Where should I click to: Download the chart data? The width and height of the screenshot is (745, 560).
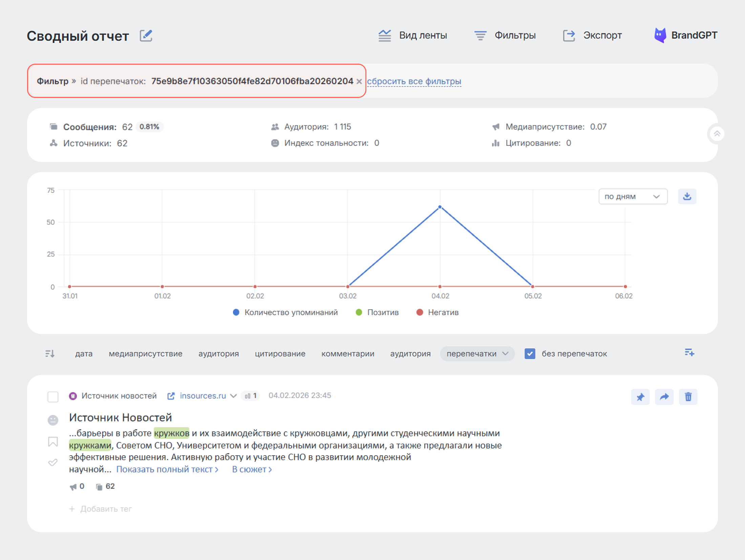click(687, 196)
